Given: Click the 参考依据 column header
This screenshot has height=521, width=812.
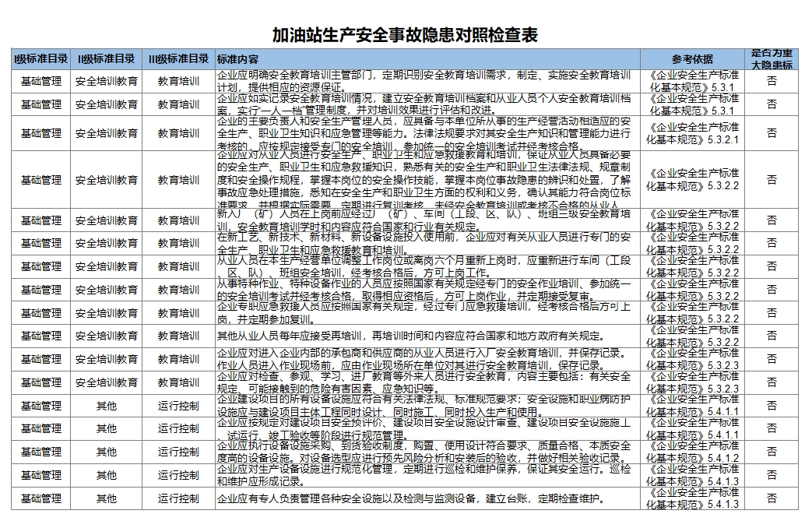Looking at the screenshot, I should tap(692, 59).
